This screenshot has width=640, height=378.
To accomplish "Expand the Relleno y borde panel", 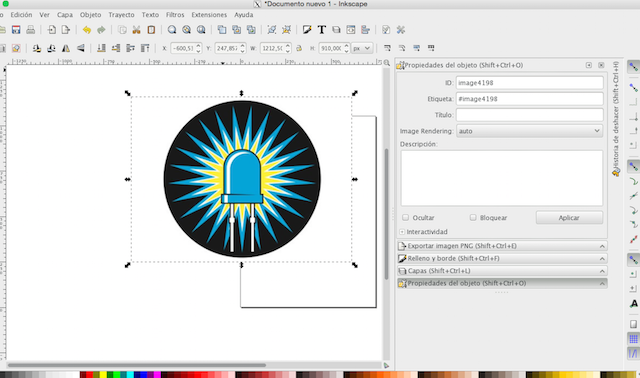I will coord(502,258).
